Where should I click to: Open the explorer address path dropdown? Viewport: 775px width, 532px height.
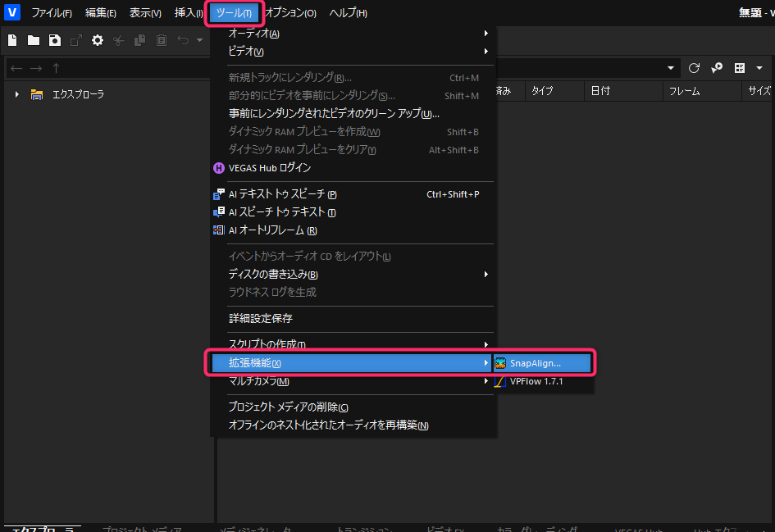(672, 68)
